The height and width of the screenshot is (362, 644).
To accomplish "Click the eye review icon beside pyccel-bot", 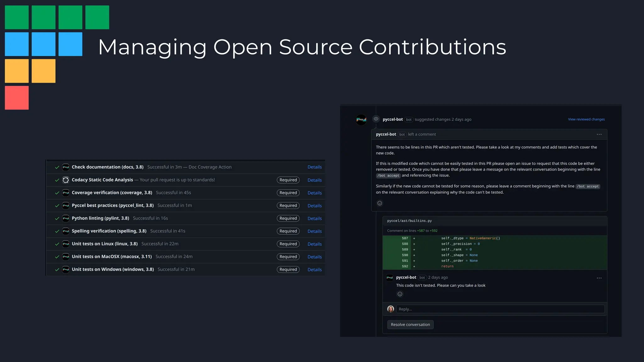I will point(376,119).
